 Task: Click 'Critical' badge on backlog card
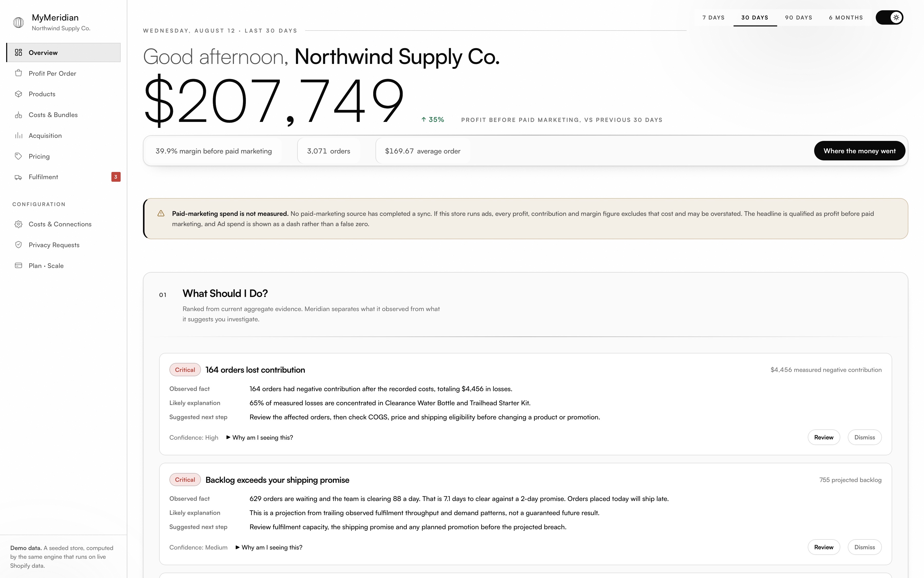(185, 480)
